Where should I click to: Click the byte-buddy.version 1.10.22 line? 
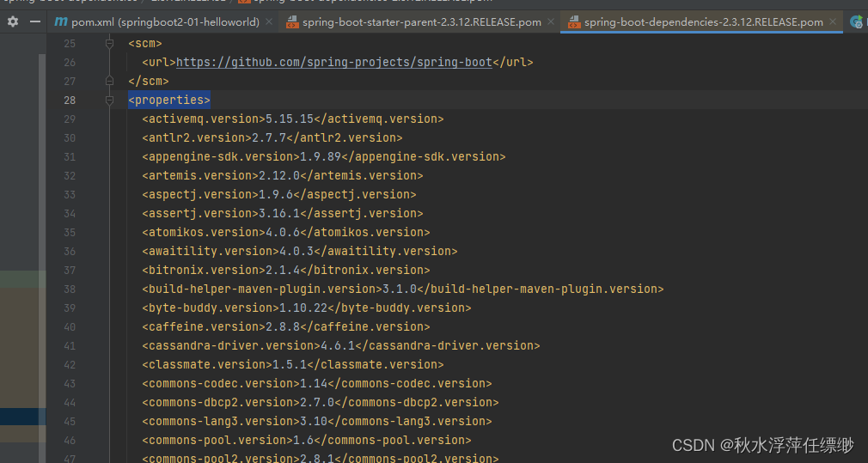click(307, 308)
